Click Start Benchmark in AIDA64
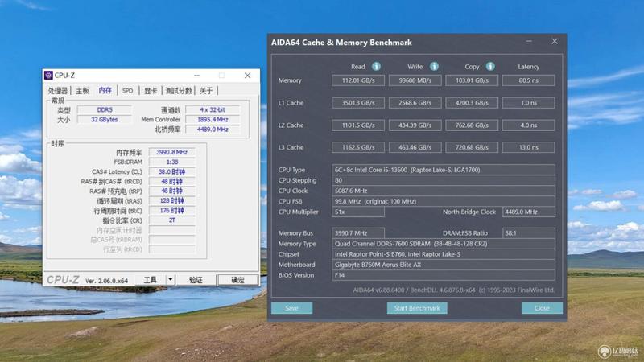This screenshot has height=362, width=644. 417,308
